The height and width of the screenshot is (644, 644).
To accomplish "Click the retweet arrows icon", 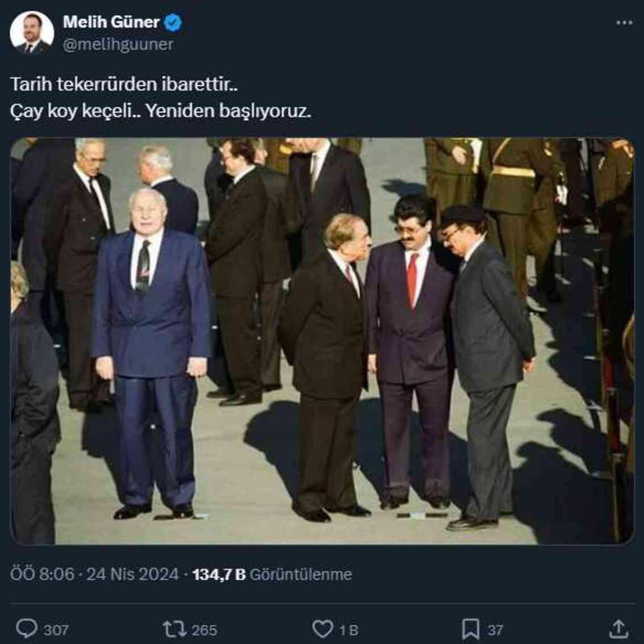I will (174, 629).
